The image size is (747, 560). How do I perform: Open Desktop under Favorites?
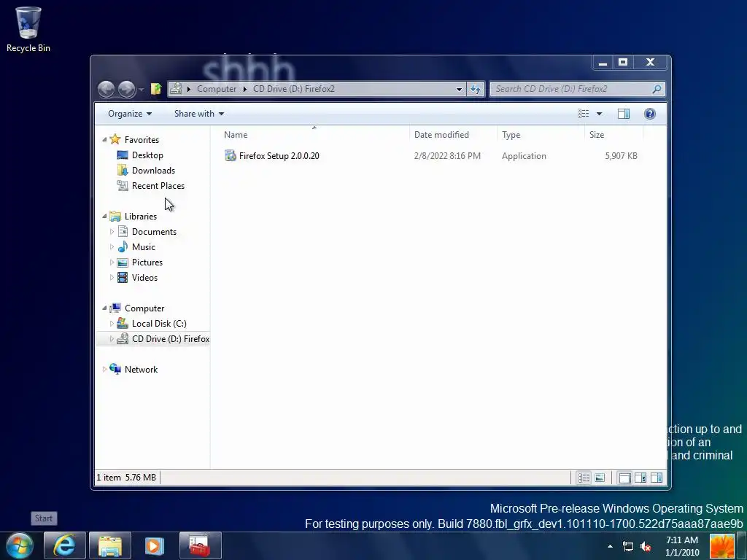147,155
